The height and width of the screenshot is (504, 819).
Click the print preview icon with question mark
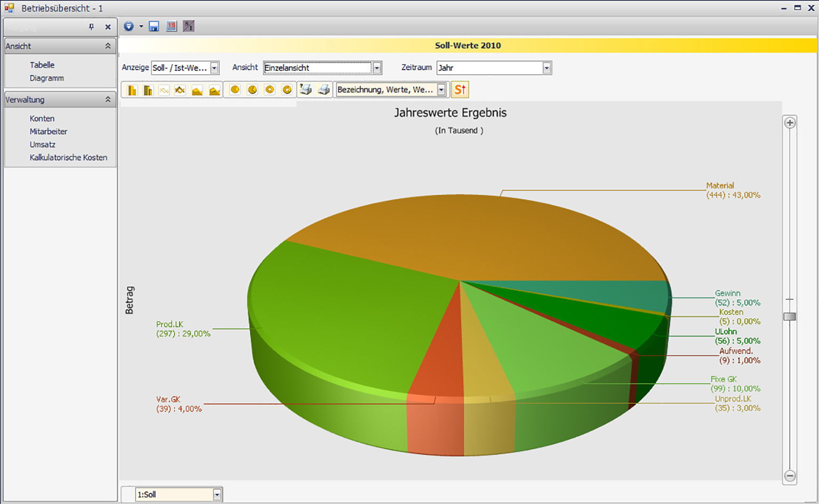[306, 90]
